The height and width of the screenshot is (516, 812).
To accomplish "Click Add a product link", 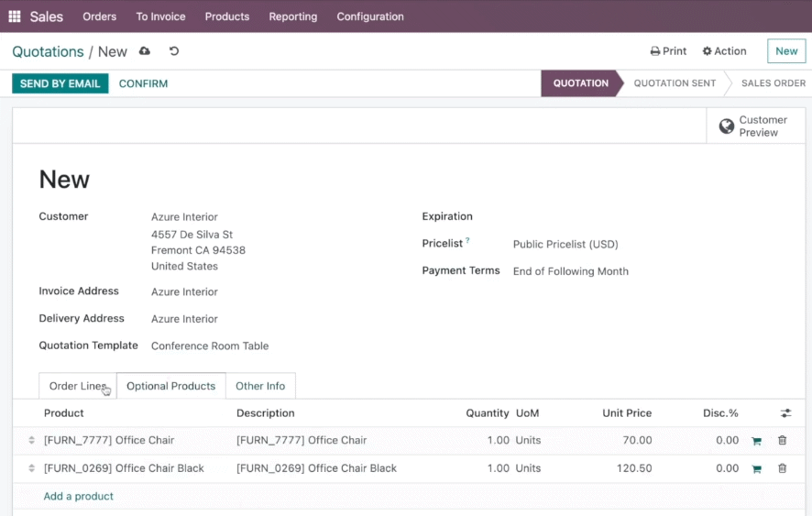I will [78, 497].
